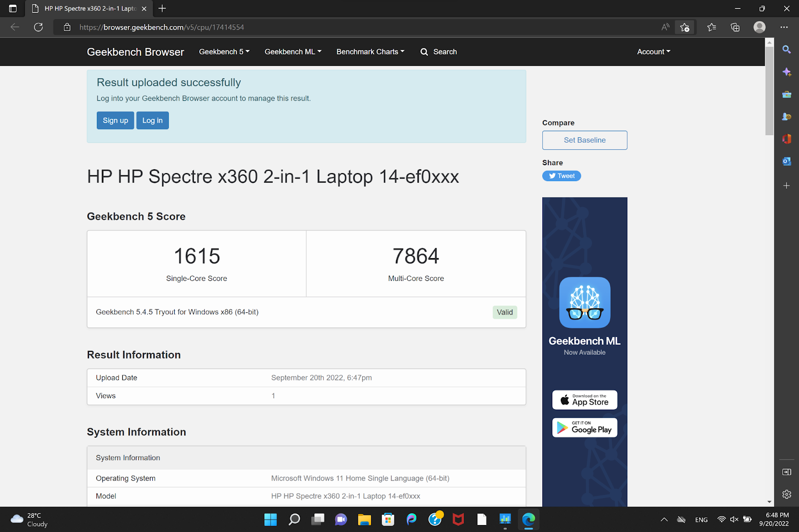The width and height of the screenshot is (799, 532).
Task: Open the Google Play badge
Action: coord(585,428)
